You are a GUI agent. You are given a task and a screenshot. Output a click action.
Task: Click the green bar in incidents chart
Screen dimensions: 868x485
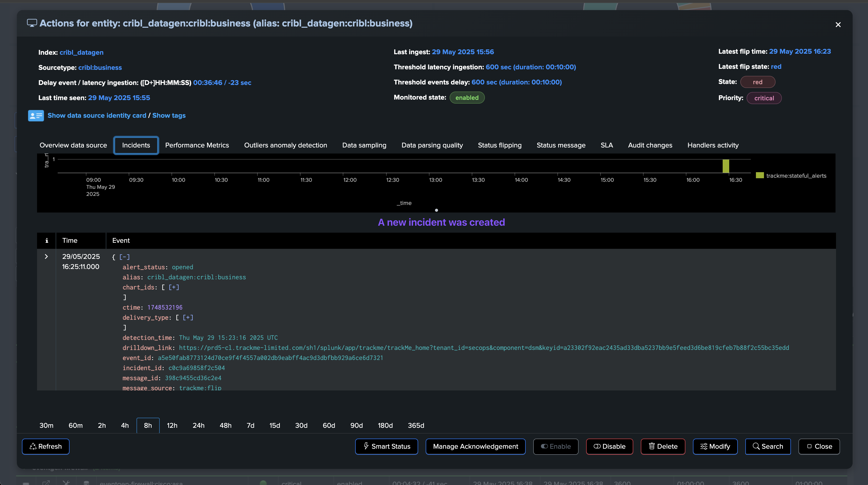click(x=725, y=166)
